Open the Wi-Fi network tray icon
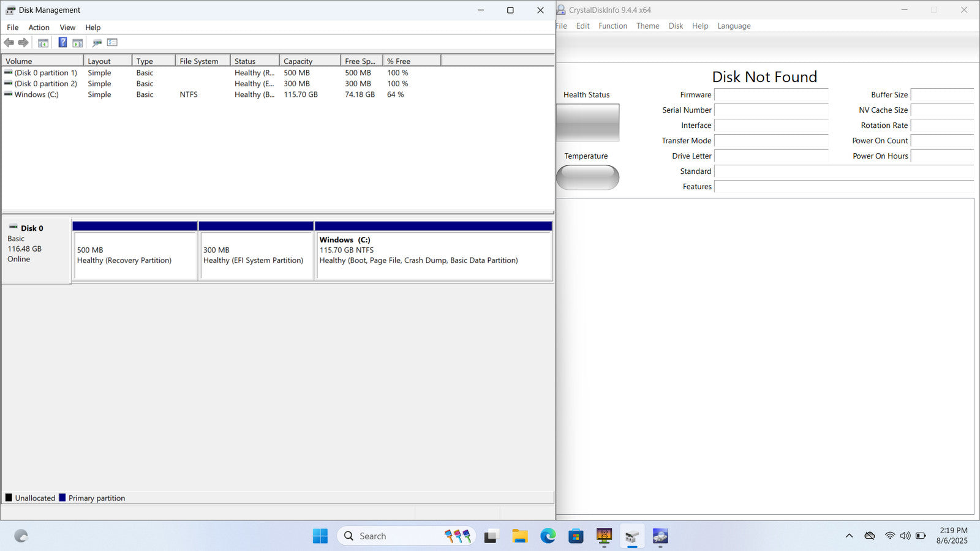The image size is (980, 551). (x=889, y=536)
